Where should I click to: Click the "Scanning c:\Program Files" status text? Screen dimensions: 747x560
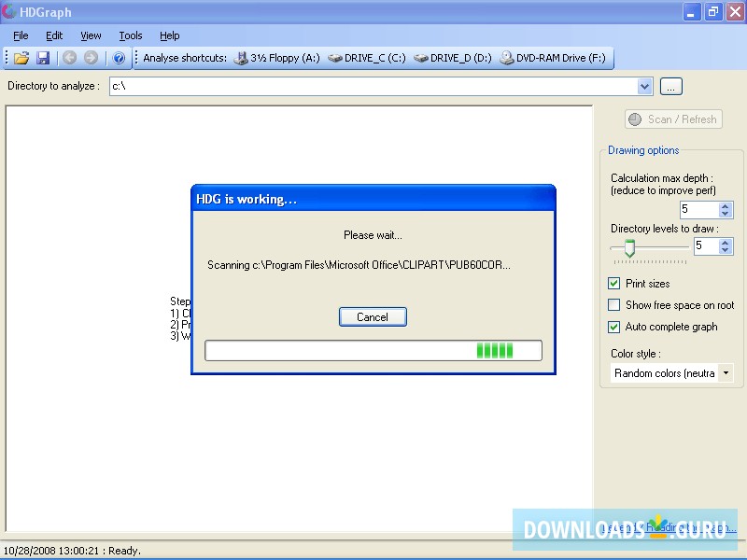pyautogui.click(x=359, y=265)
